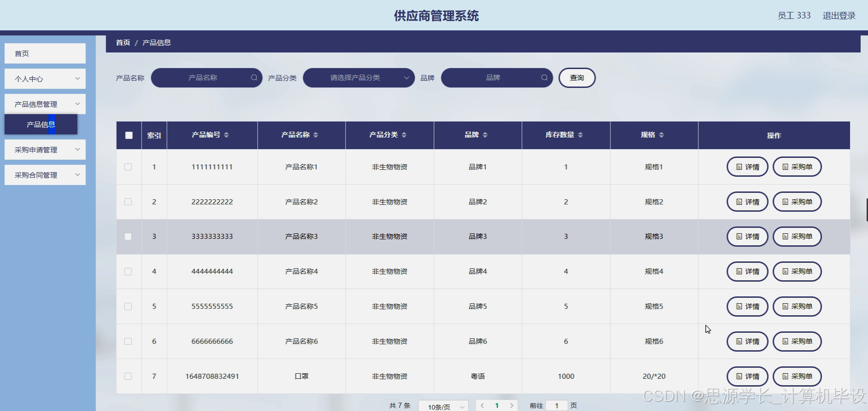868x411 pixels.
Task: Open 采购单 for 产品名称6
Action: coord(797,342)
